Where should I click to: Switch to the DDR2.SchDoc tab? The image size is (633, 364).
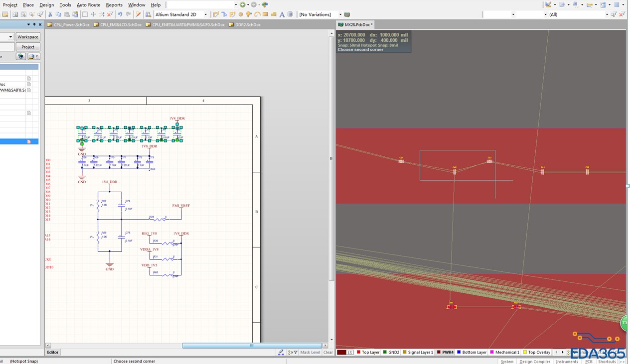(x=247, y=24)
